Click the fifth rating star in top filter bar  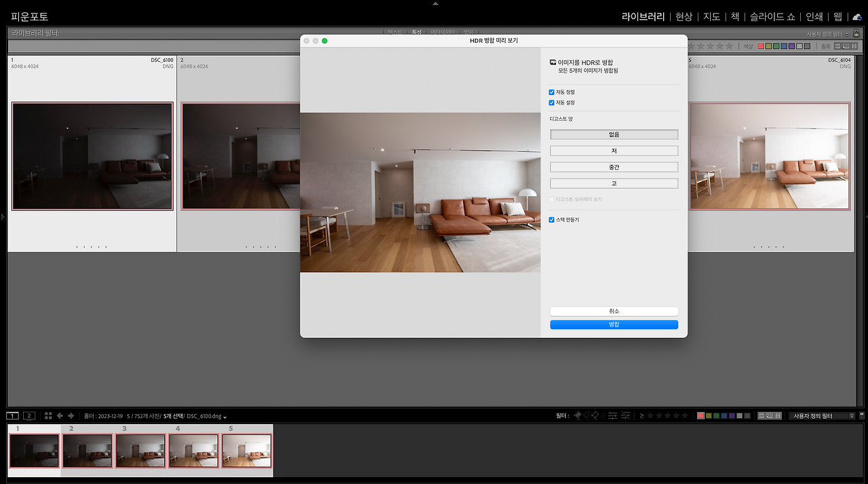(x=729, y=46)
